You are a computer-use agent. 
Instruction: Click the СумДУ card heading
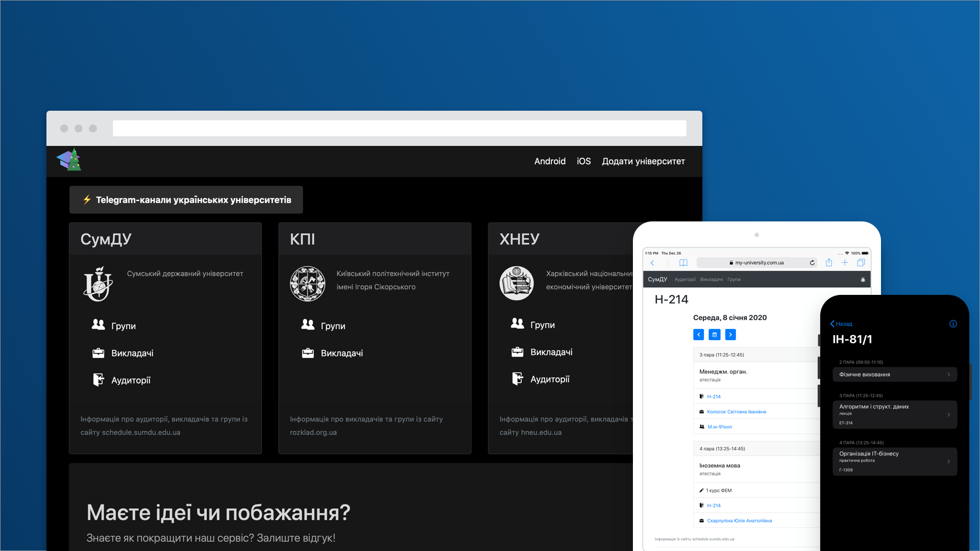click(x=106, y=239)
